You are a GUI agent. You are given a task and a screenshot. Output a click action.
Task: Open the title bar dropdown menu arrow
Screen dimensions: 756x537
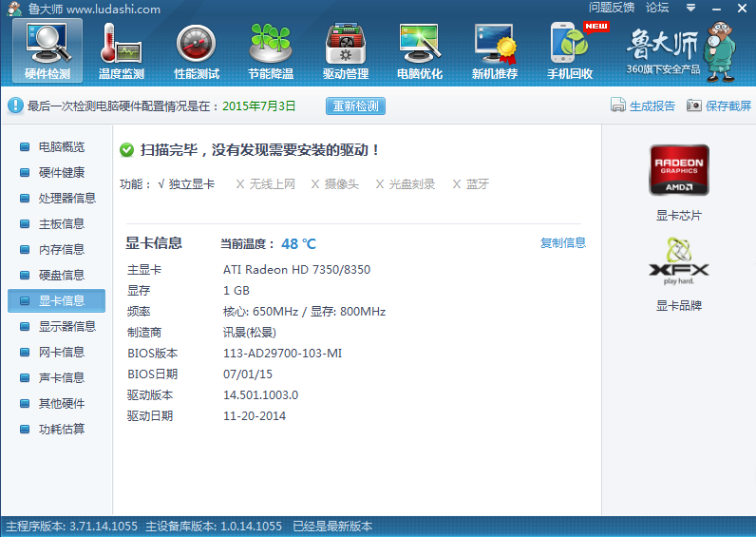point(690,8)
